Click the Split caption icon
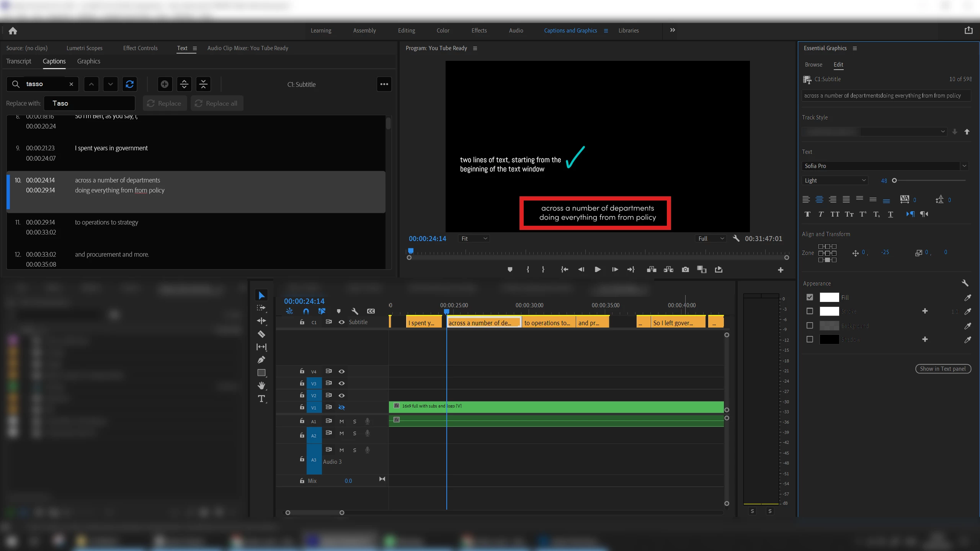This screenshot has height=551, width=980. coord(184,84)
